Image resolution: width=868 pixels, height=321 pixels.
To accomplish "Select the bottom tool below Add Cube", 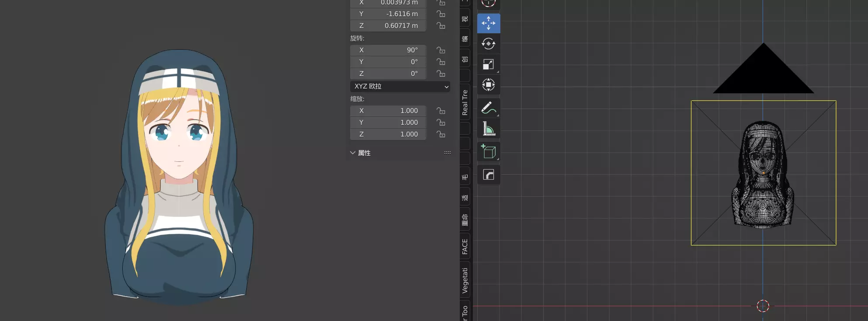I will click(489, 175).
